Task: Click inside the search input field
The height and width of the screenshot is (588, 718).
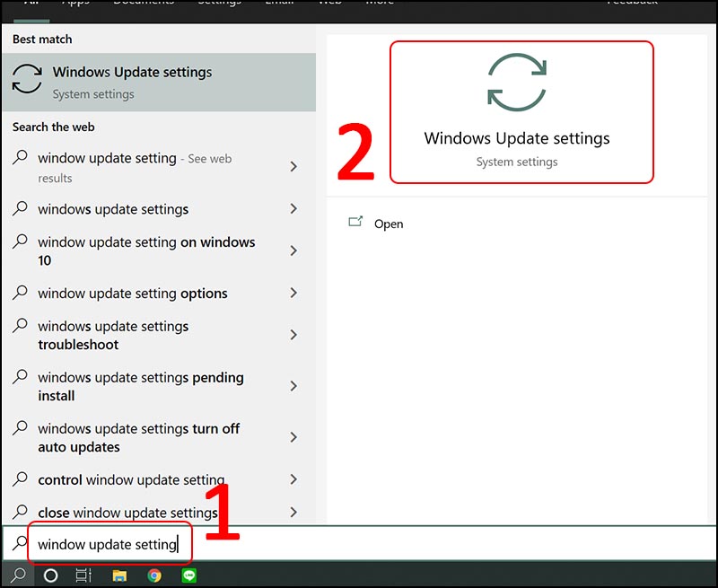Action: 108,544
